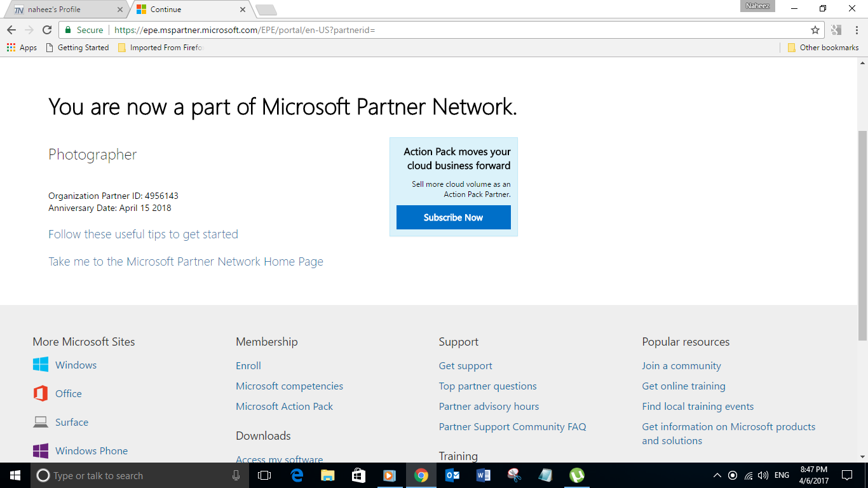Image resolution: width=868 pixels, height=488 pixels.
Task: Switch the ENG input language indicator
Action: tap(782, 475)
